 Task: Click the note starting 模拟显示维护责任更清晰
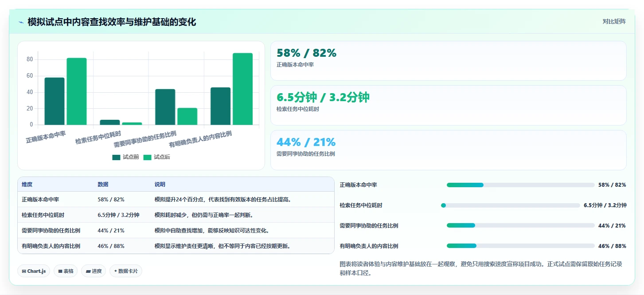tap(222, 246)
